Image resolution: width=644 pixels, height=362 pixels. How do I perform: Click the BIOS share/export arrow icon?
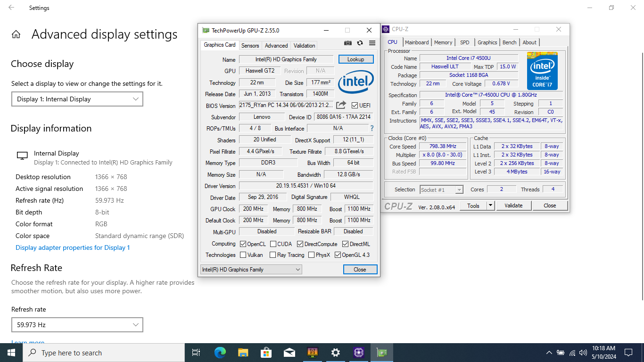tap(341, 105)
